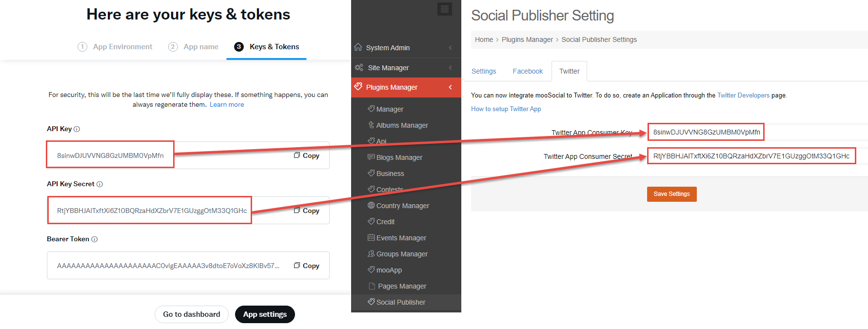Click the Bearer Token value text

(x=168, y=266)
